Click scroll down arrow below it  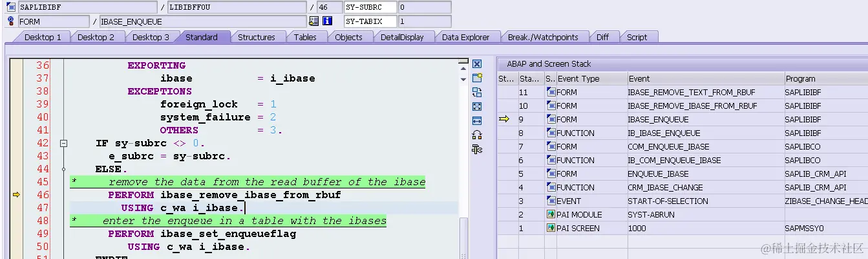click(x=463, y=79)
